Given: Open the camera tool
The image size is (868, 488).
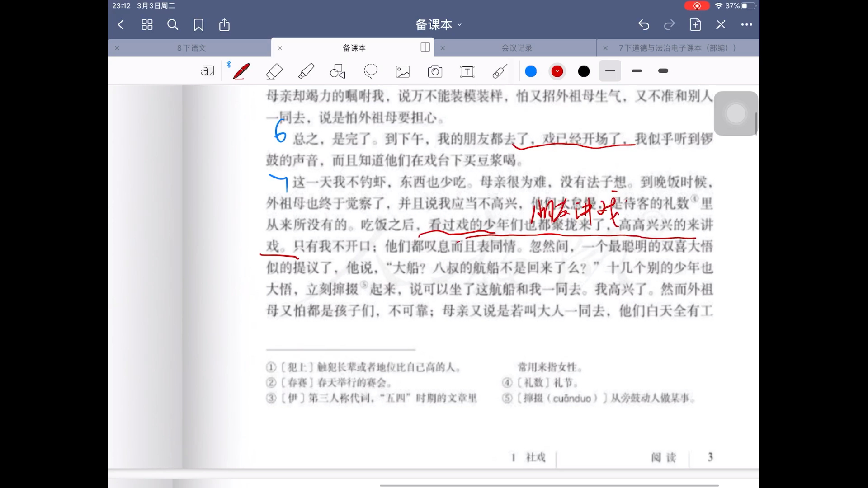Looking at the screenshot, I should [435, 71].
